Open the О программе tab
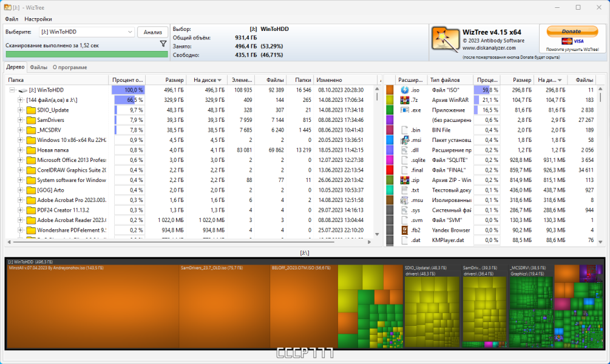610x364 pixels. pos(70,67)
